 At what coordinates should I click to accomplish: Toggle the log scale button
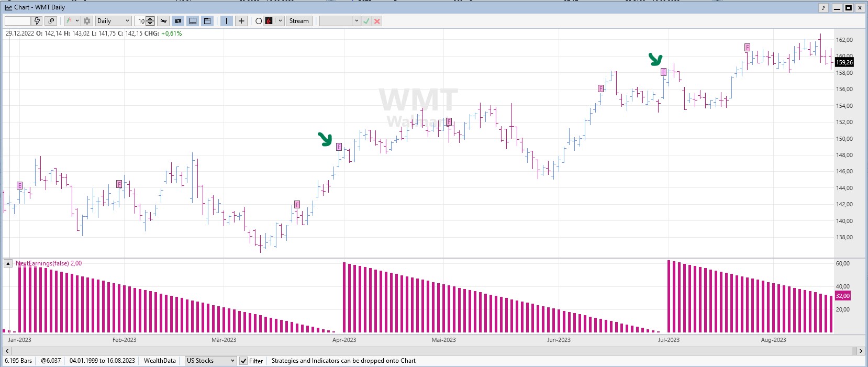(x=164, y=21)
